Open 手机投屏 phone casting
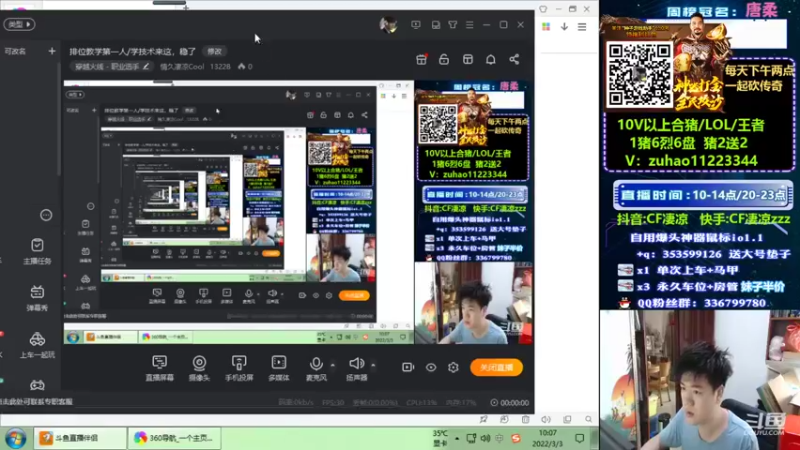This screenshot has width=800, height=450. click(239, 368)
